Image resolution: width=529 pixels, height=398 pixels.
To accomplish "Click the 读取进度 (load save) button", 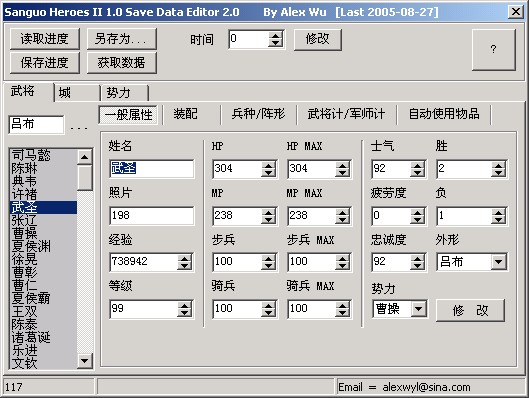I will 45,39.
